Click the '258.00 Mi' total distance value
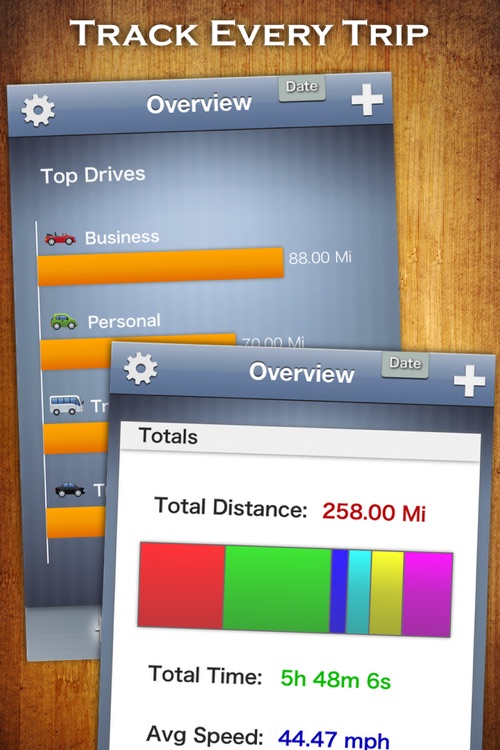 [374, 512]
